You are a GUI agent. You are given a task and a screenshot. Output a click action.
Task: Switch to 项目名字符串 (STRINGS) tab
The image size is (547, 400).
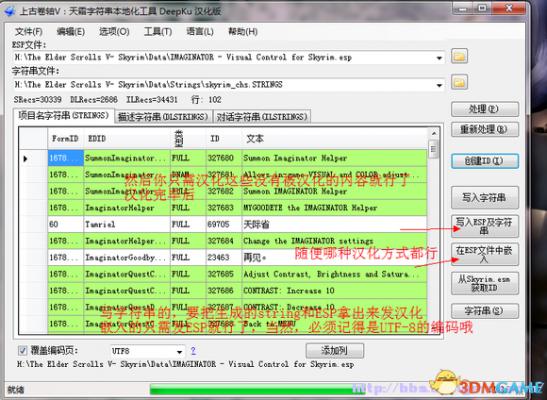pyautogui.click(x=63, y=116)
